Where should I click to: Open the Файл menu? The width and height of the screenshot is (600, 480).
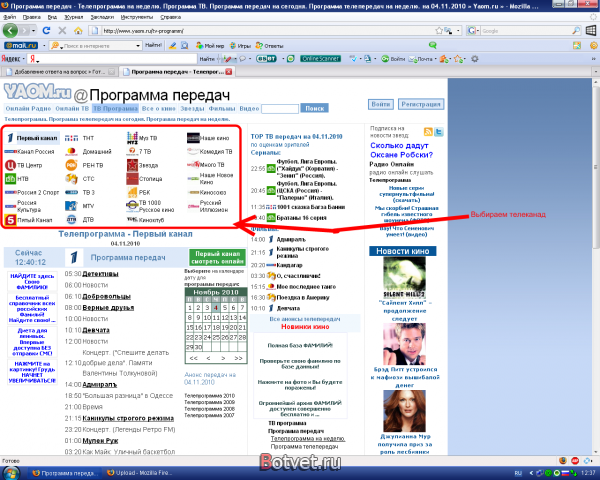(10, 17)
